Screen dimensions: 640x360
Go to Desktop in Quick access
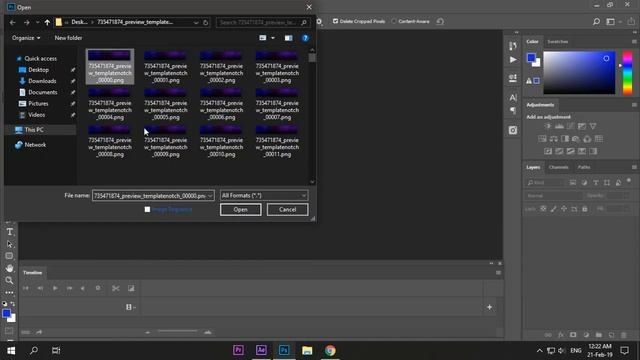pos(38,70)
